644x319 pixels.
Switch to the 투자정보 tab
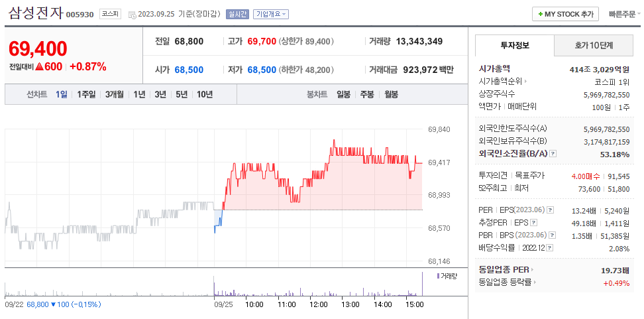[x=515, y=46]
